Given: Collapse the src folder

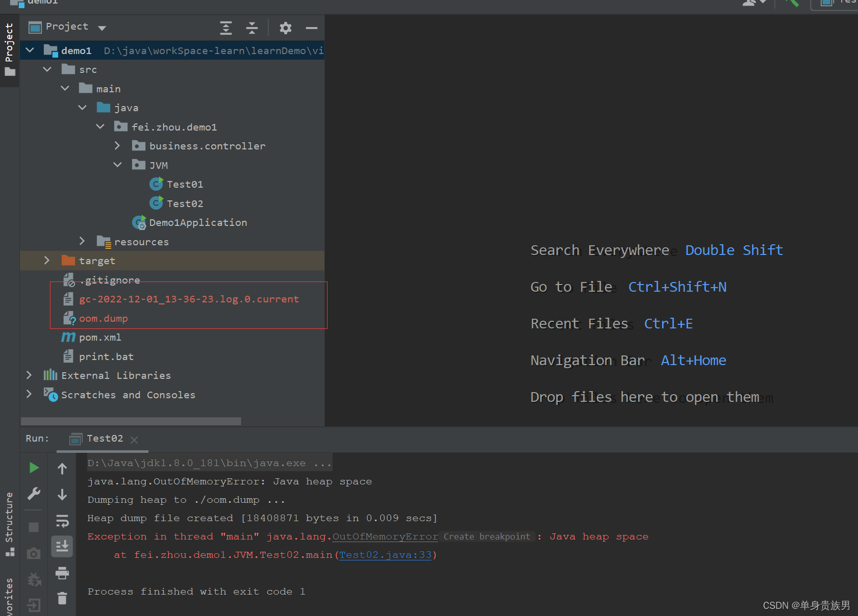Looking at the screenshot, I should pos(47,69).
